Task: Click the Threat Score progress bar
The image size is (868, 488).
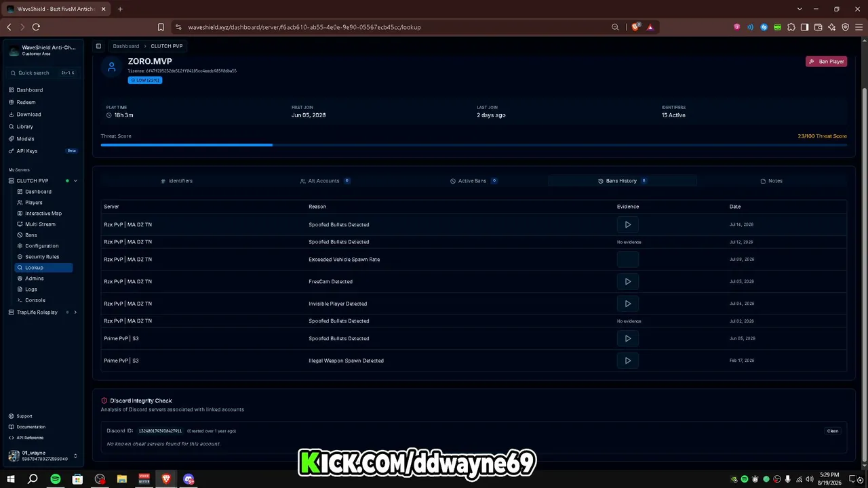Action: pyautogui.click(x=473, y=144)
